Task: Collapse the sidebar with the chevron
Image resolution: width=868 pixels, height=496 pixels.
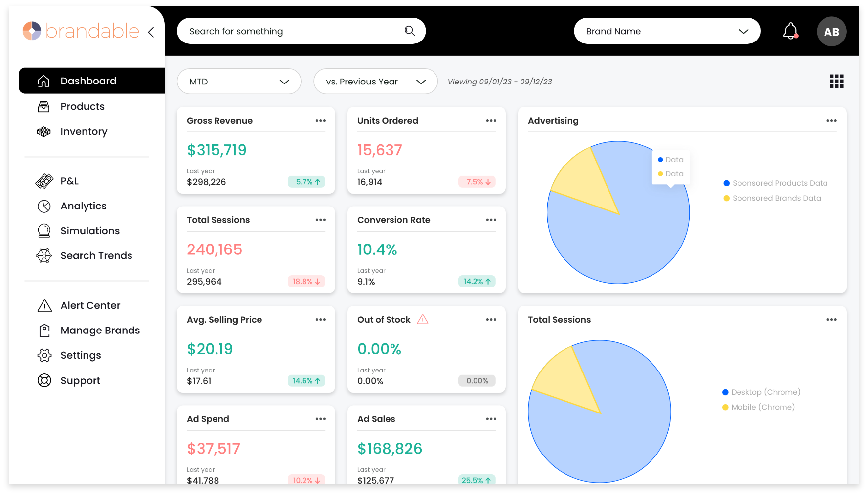Action: [151, 32]
